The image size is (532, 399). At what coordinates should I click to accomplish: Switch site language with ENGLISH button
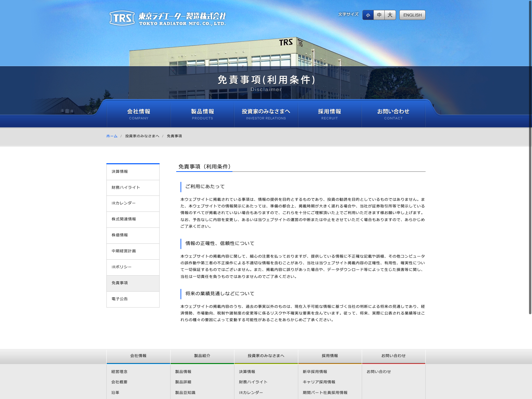(412, 15)
